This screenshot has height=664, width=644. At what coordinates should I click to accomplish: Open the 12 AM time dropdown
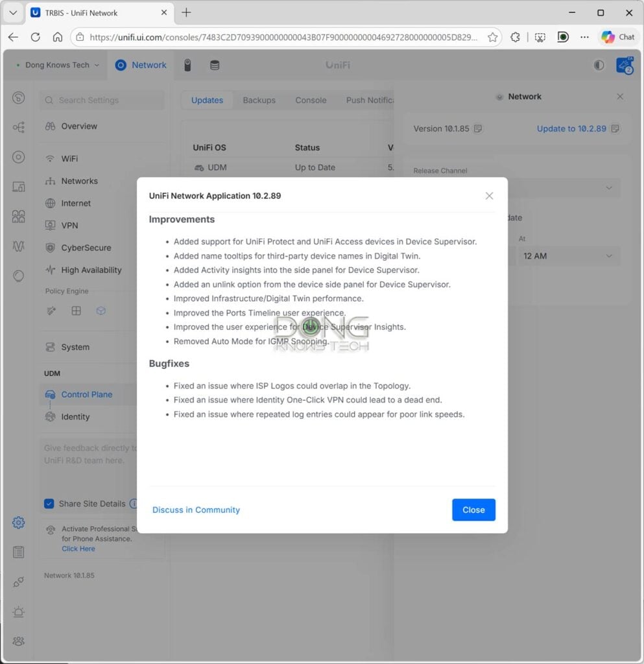pos(569,255)
